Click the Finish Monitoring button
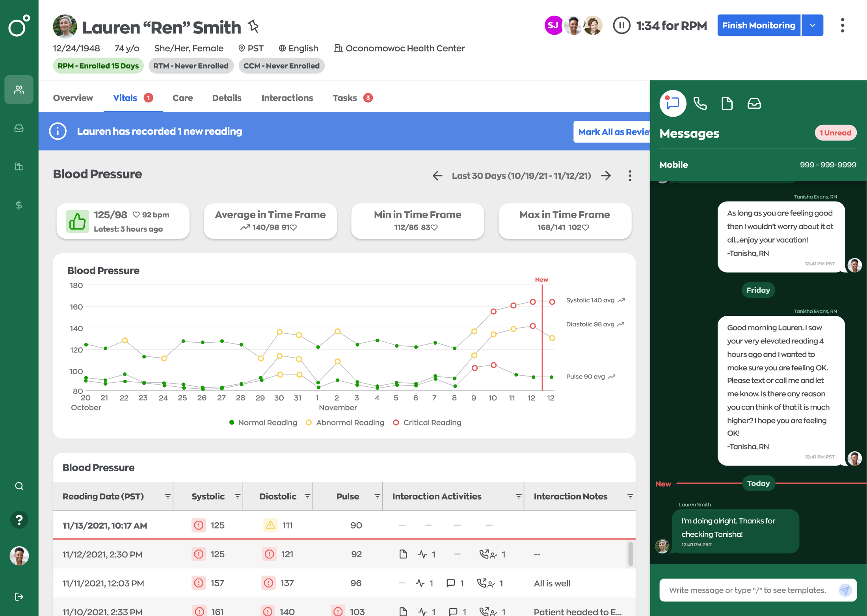Image resolution: width=867 pixels, height=616 pixels. point(758,26)
